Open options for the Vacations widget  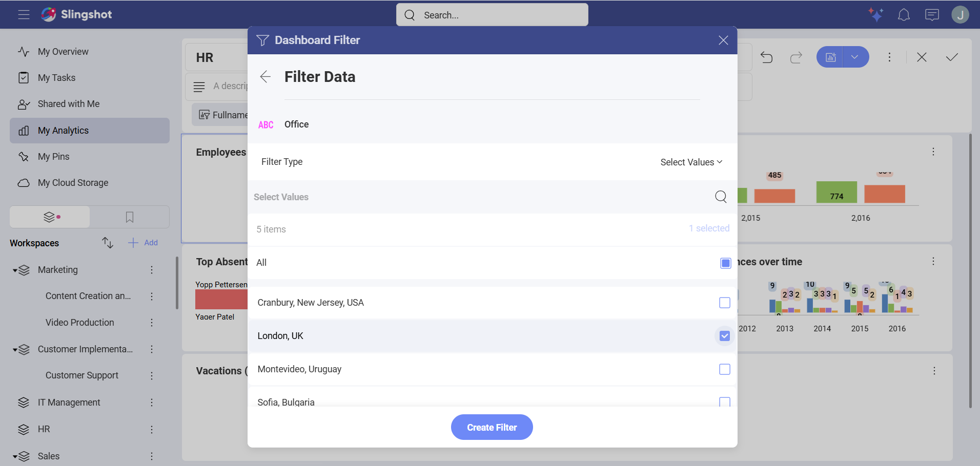coord(934,371)
